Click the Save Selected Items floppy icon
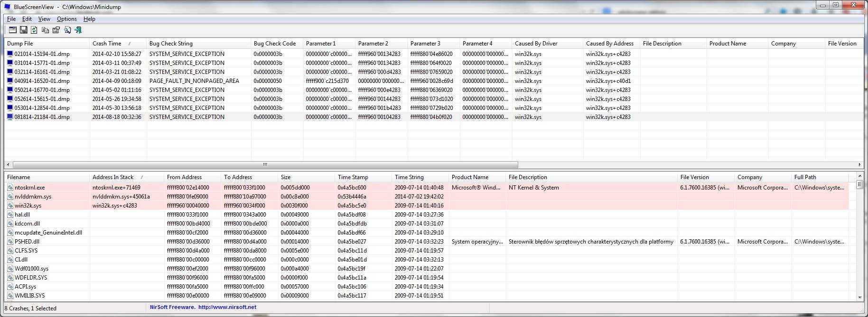Viewport: 868px width, 317px height. click(23, 30)
